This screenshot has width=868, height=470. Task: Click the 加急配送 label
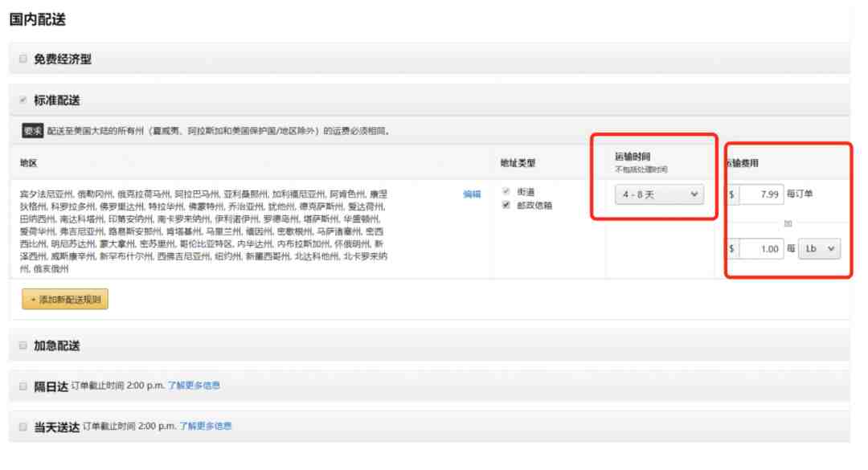click(x=57, y=345)
